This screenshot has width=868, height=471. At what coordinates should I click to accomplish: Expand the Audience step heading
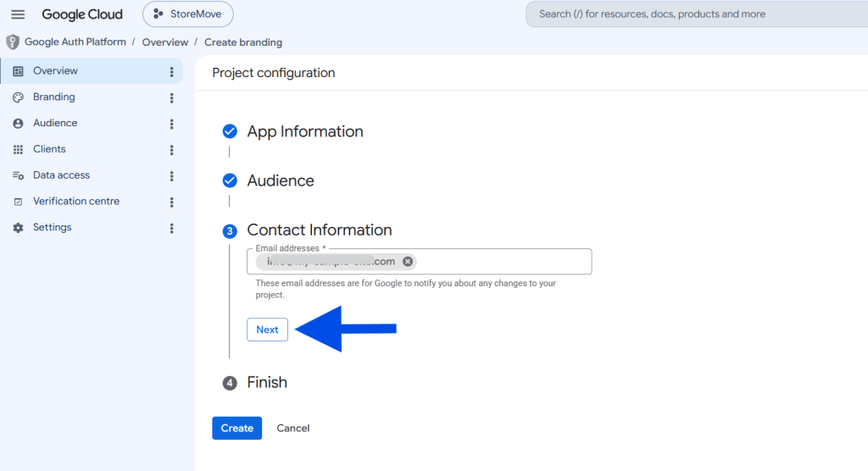point(281,180)
